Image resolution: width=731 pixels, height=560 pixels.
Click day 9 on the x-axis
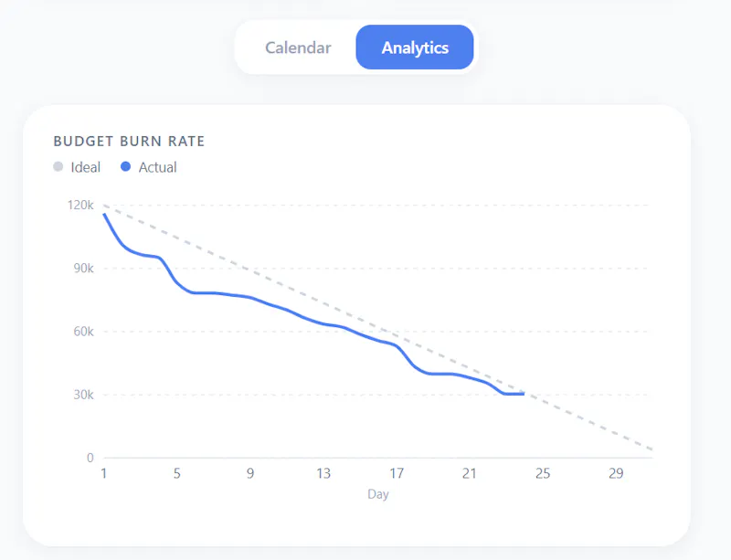point(250,474)
